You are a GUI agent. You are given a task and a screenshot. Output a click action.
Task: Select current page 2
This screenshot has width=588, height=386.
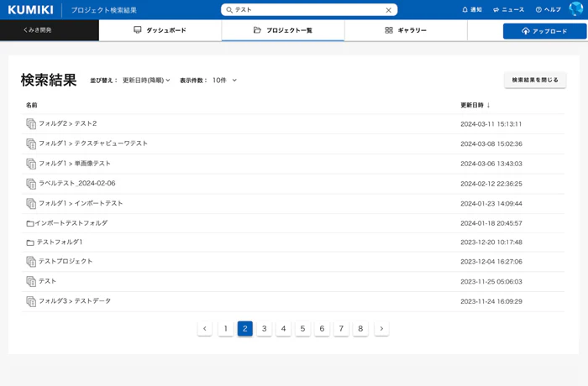click(x=245, y=329)
